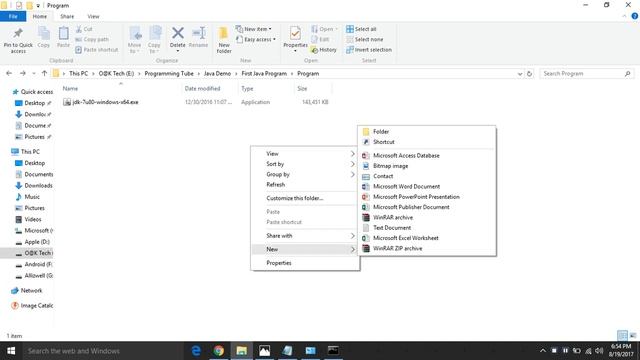
Task: Click the Windows Start button
Action: [x=11, y=351]
